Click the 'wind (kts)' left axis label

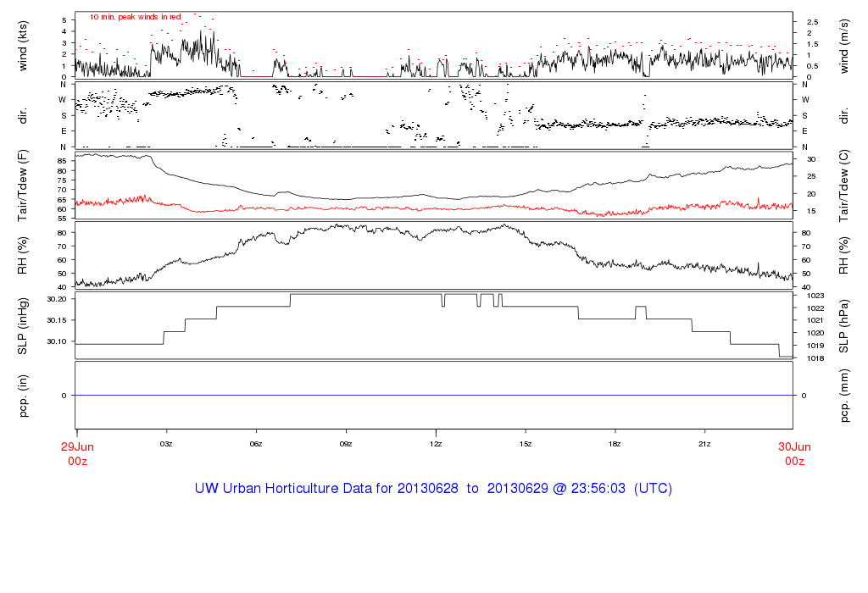coord(23,46)
